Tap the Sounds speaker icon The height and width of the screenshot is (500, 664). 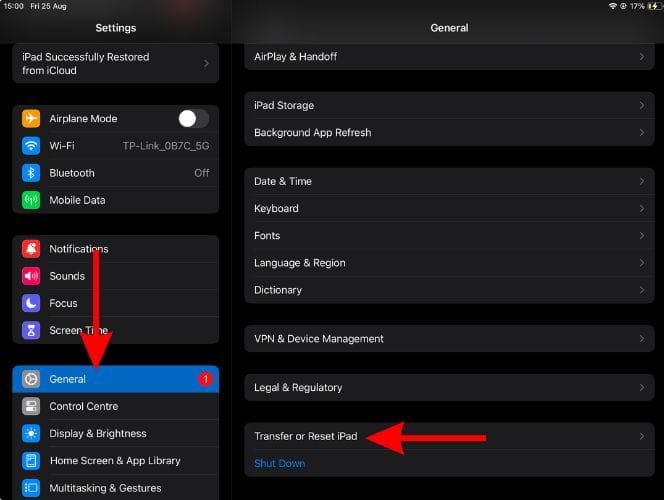click(31, 276)
